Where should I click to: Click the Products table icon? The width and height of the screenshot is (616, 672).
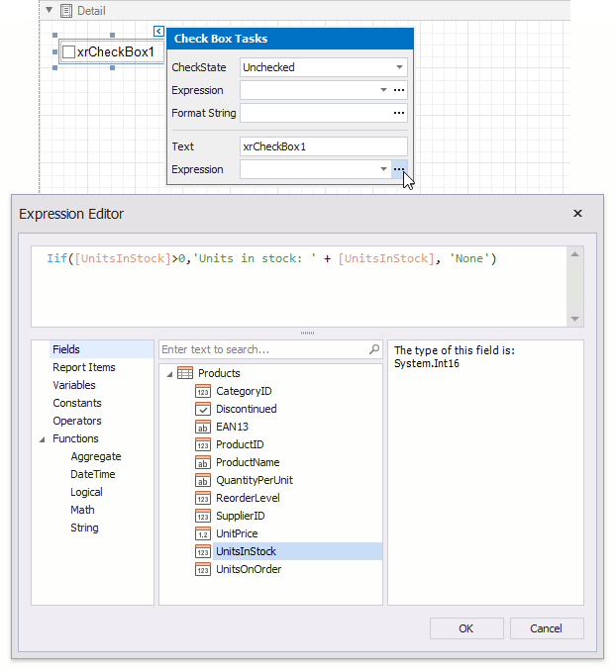[x=185, y=373]
